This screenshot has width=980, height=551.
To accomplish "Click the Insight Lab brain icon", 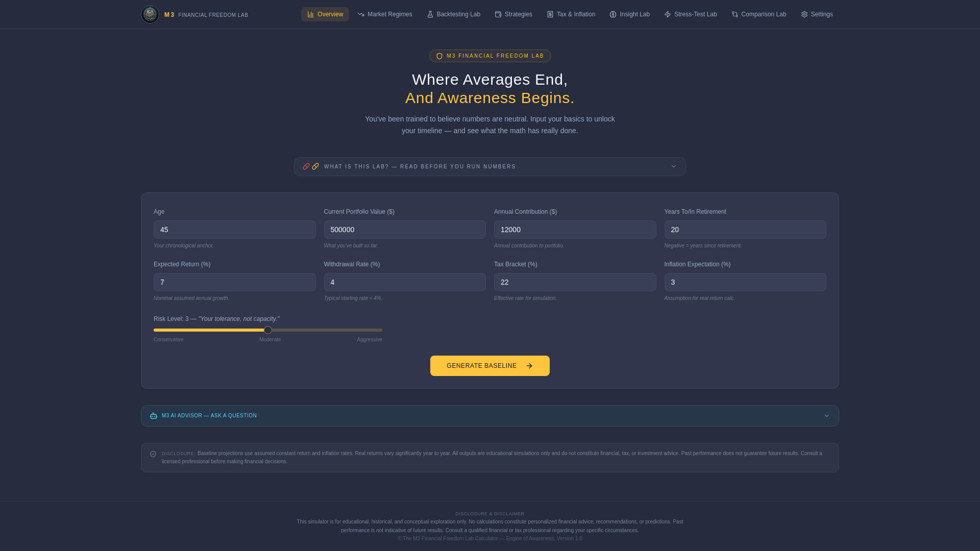I will coord(613,14).
